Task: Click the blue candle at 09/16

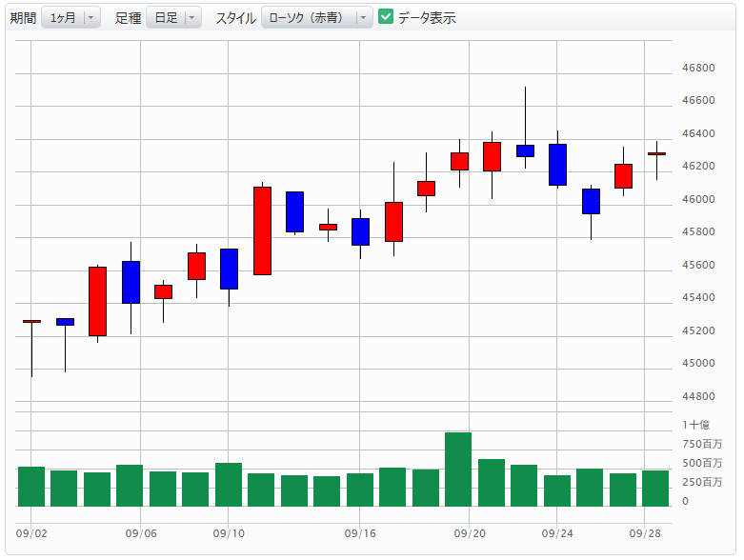Action: (x=360, y=231)
